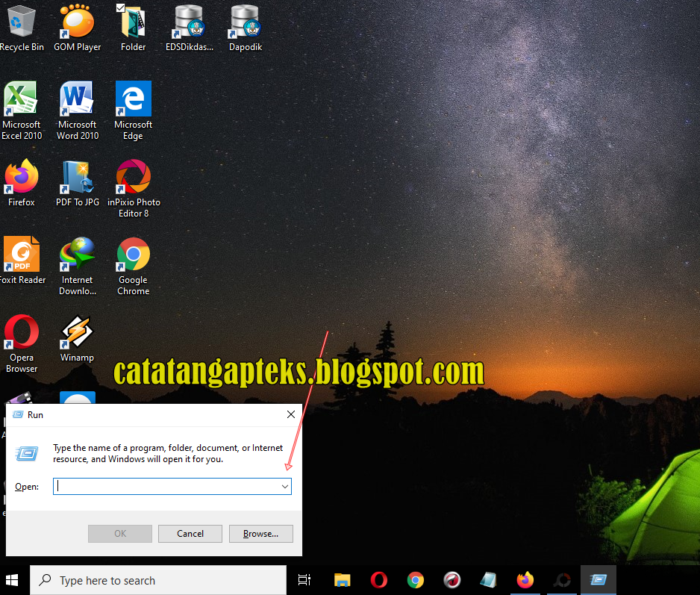Start Microsoft Word 2010

pyautogui.click(x=77, y=97)
